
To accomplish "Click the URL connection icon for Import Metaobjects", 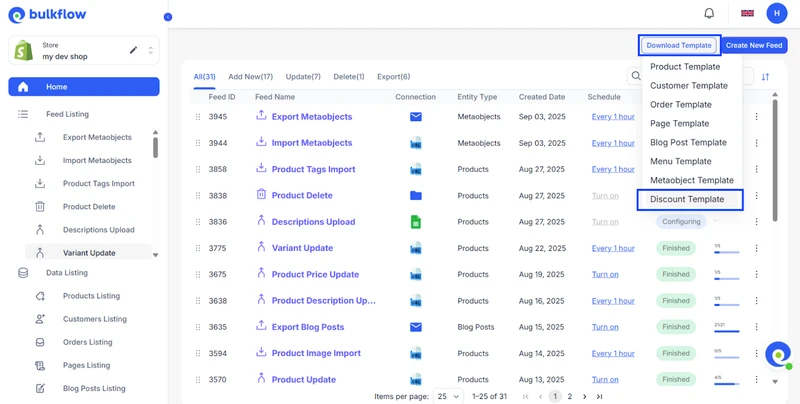I will coord(416,143).
